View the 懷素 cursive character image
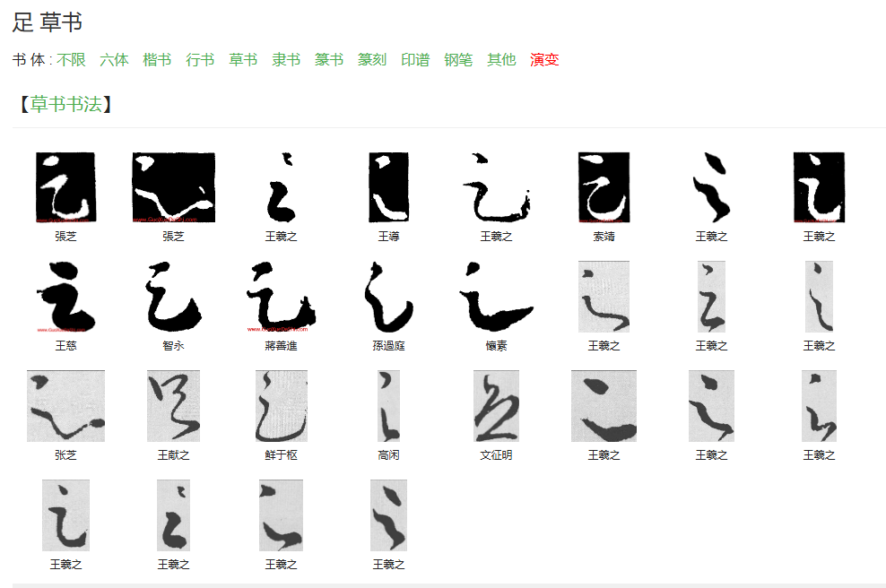This screenshot has height=588, width=886. pos(496,296)
